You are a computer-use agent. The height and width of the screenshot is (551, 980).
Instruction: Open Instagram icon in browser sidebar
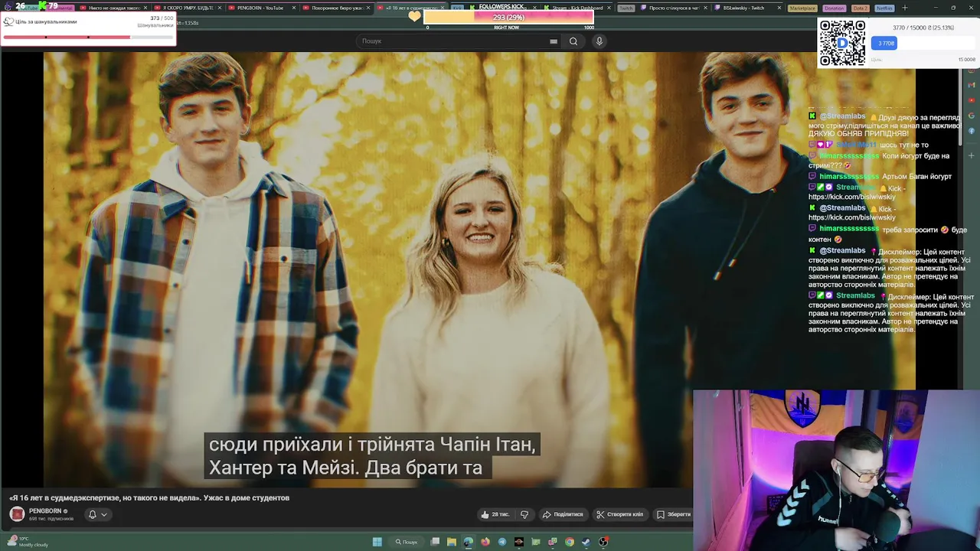(x=971, y=70)
